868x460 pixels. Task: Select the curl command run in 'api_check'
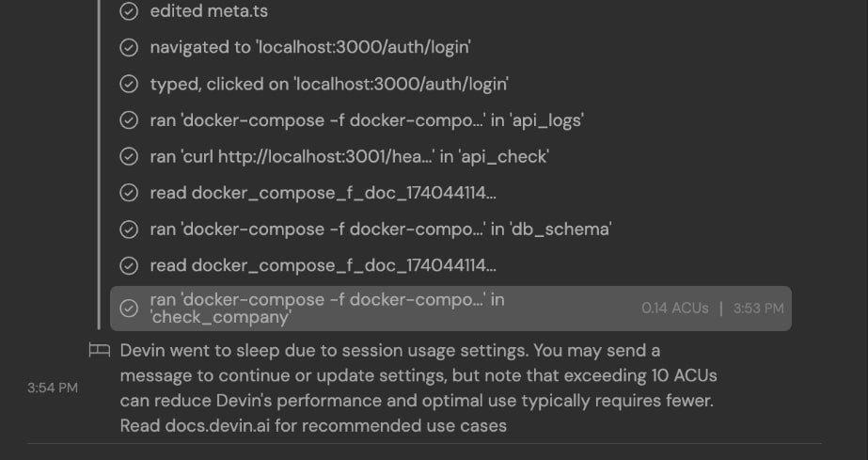[349, 157]
